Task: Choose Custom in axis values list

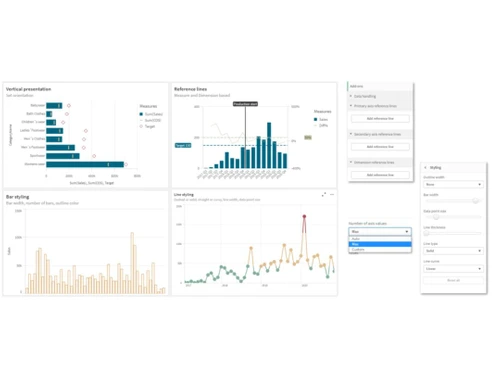Action: (380, 249)
